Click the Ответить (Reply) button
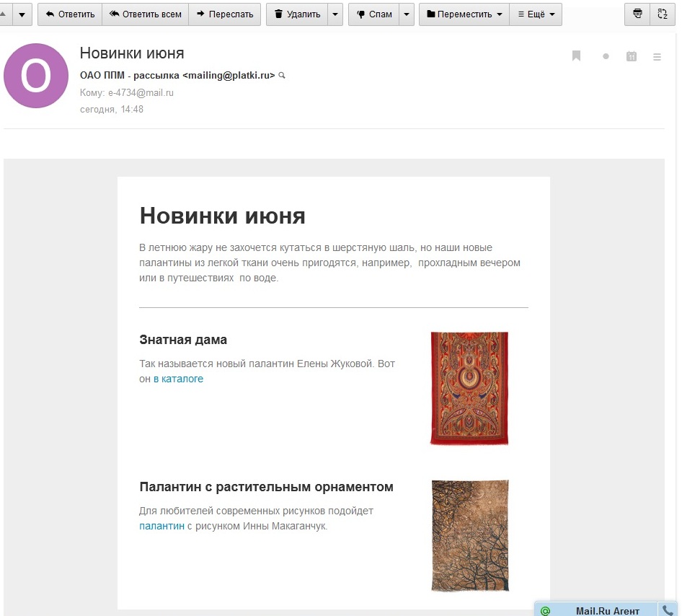The width and height of the screenshot is (682, 616). 70,14
